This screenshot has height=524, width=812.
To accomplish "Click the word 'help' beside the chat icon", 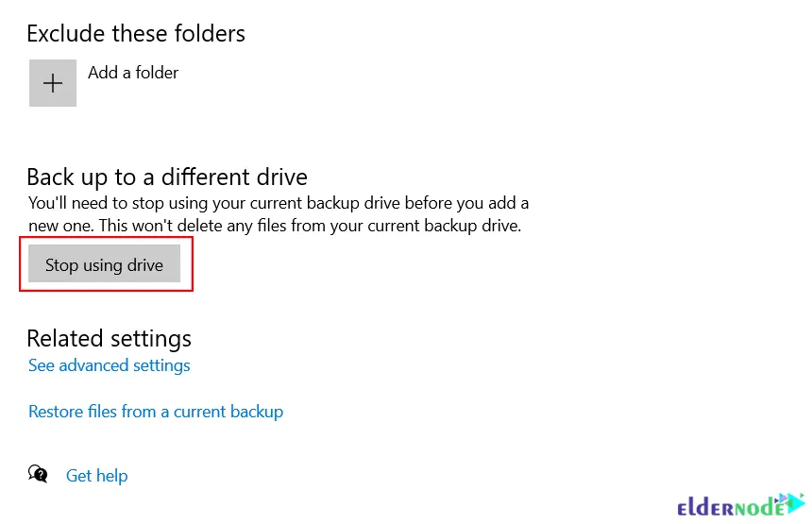I will tap(111, 475).
